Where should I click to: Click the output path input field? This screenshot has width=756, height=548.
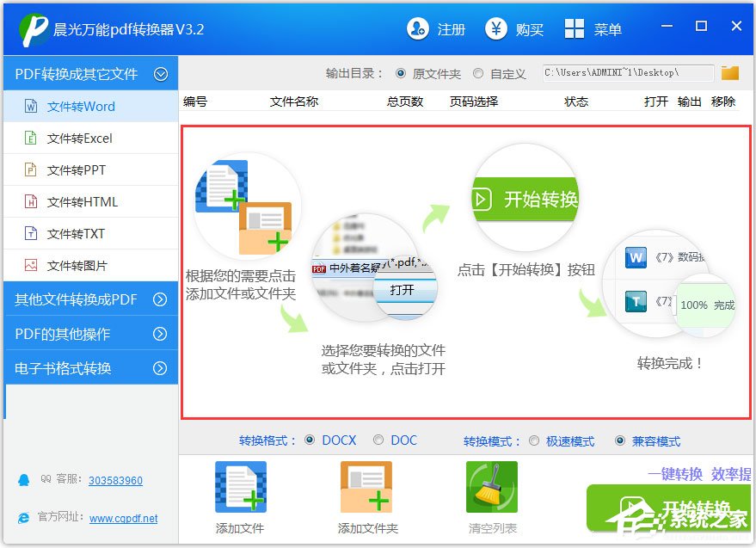[x=628, y=73]
